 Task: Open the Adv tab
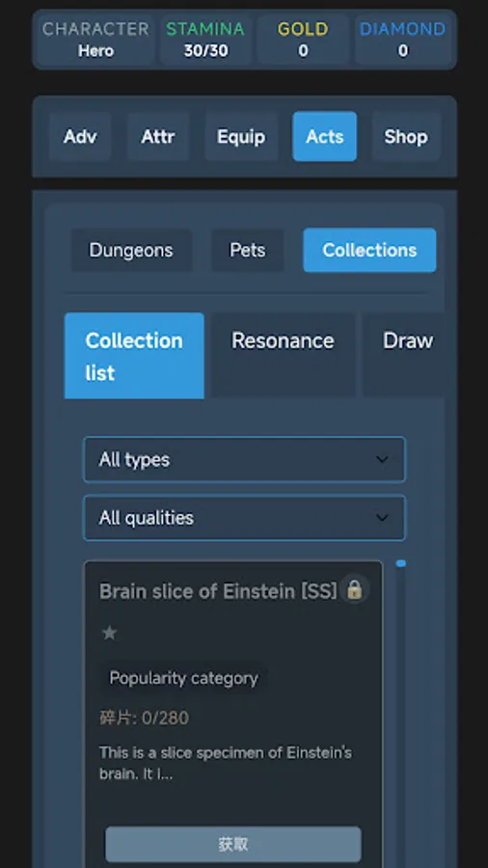coord(80,137)
